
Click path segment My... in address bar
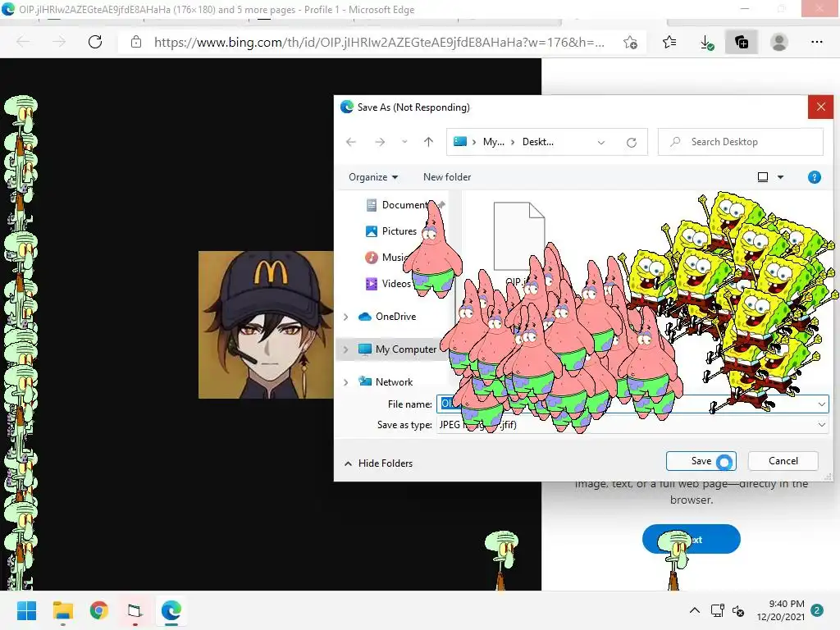pos(493,142)
